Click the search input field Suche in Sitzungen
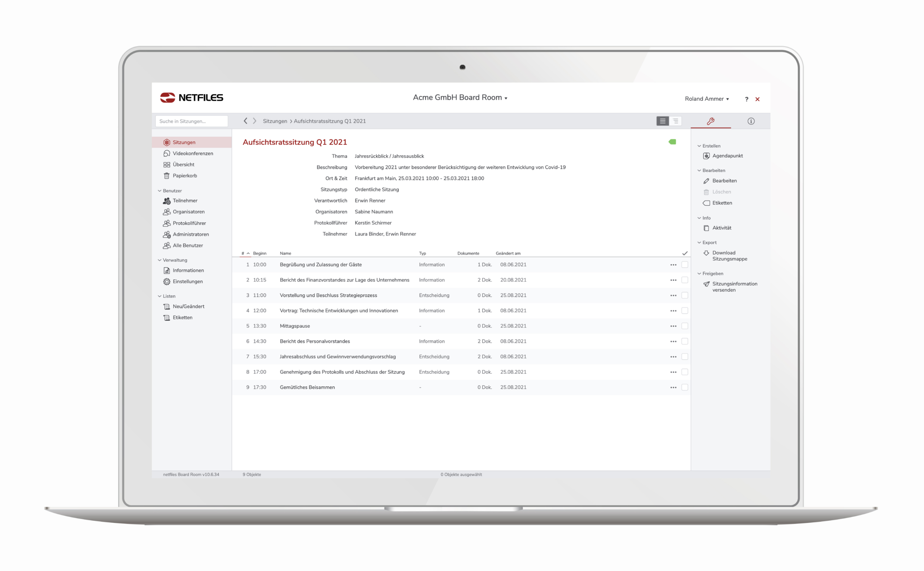Viewport: 924px width, 571px height. point(193,121)
